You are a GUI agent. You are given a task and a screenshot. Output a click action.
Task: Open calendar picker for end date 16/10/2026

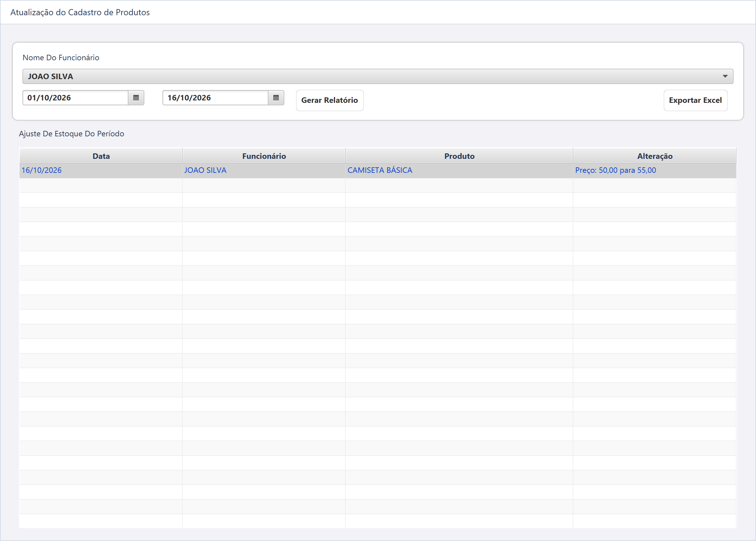(x=276, y=98)
